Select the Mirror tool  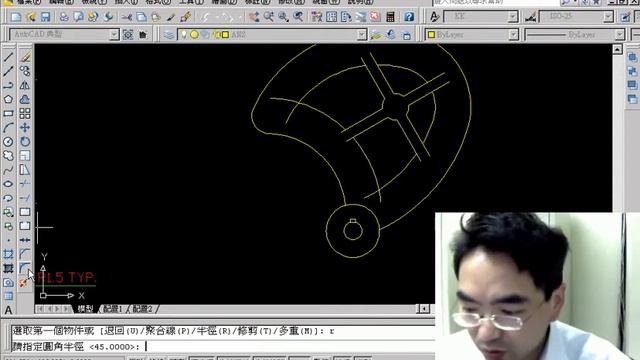click(25, 85)
